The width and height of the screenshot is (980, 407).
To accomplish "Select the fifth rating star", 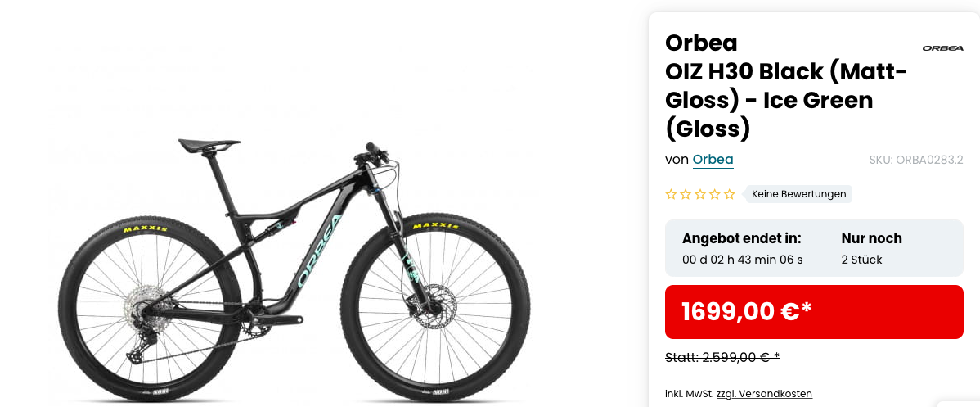I will tap(730, 194).
